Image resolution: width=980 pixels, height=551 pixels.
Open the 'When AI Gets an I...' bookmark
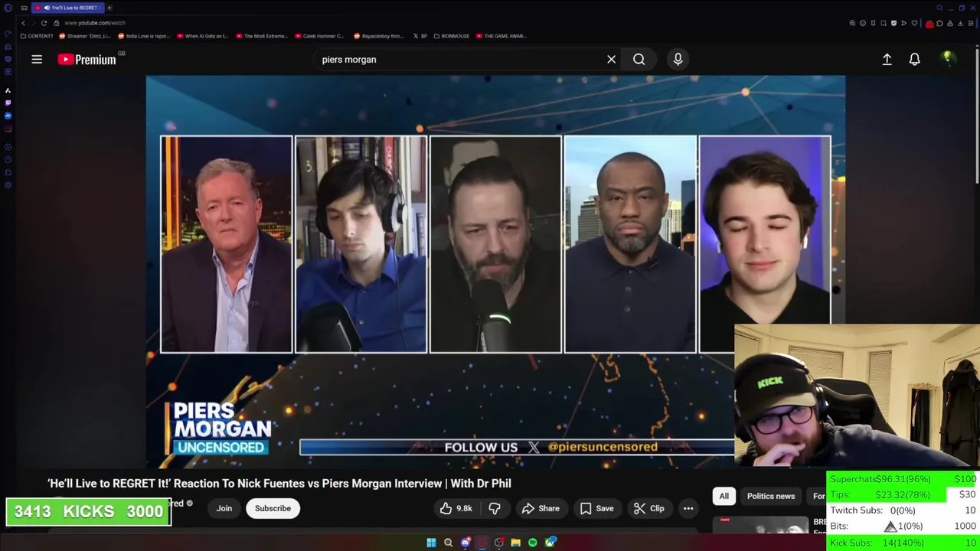click(x=202, y=36)
